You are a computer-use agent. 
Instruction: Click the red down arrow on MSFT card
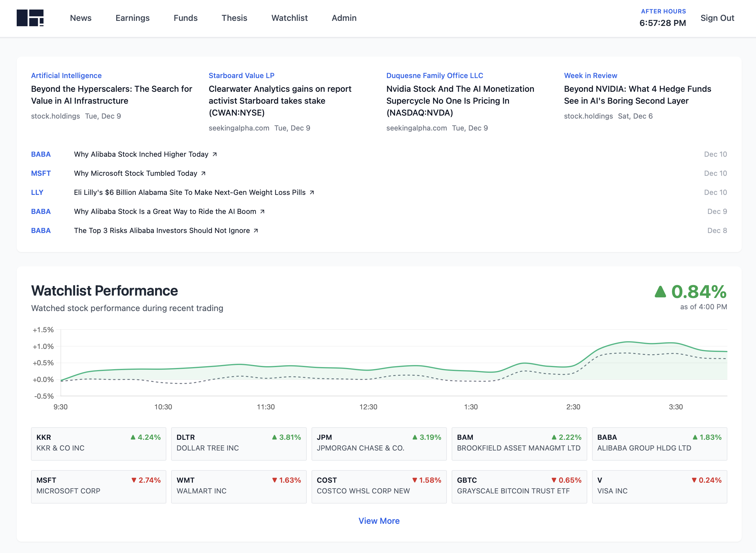click(x=134, y=480)
